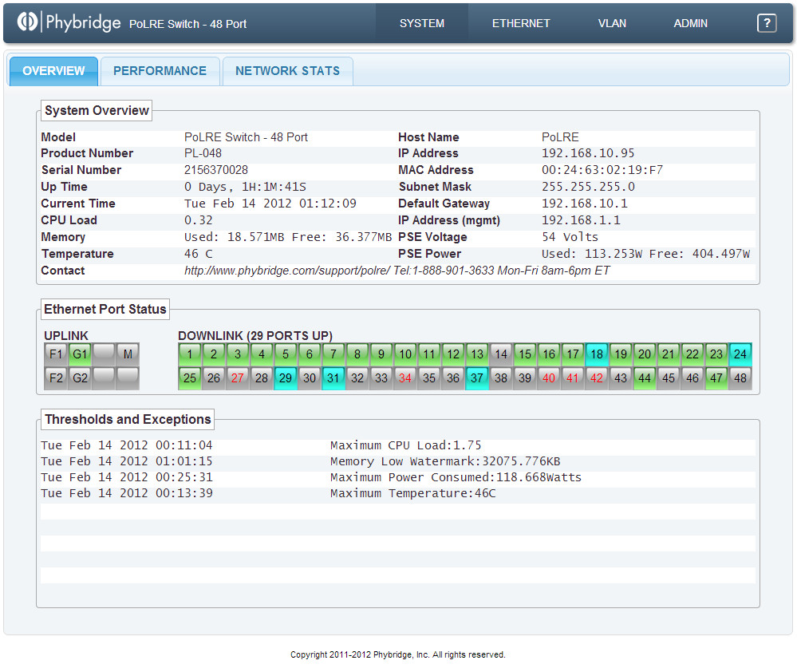Viewport: 797px width, 672px height.
Task: Click the Temperature value 46 C
Action: (198, 254)
